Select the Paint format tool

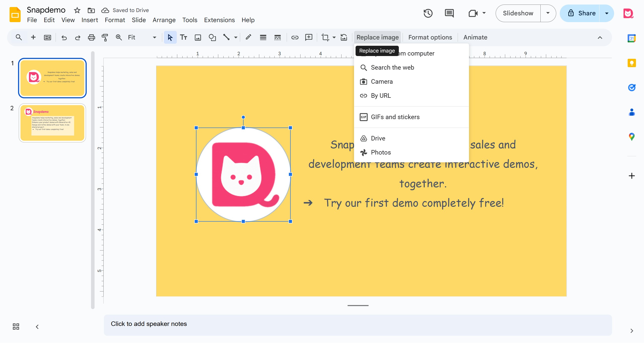105,37
